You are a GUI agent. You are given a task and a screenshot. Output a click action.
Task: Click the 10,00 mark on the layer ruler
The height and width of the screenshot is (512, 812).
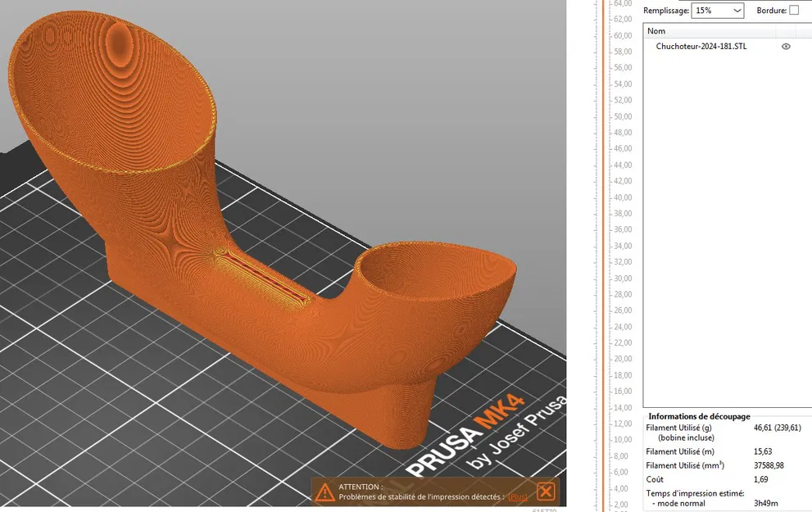pos(623,440)
